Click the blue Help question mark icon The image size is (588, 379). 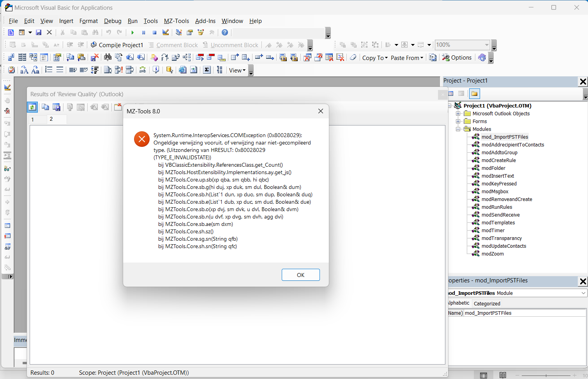[225, 32]
